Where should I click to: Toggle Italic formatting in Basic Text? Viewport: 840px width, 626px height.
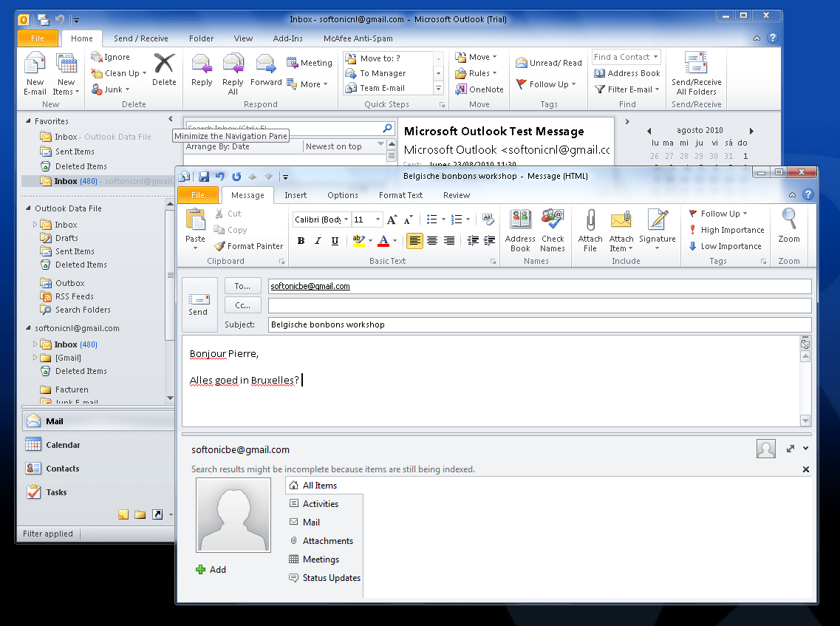318,241
